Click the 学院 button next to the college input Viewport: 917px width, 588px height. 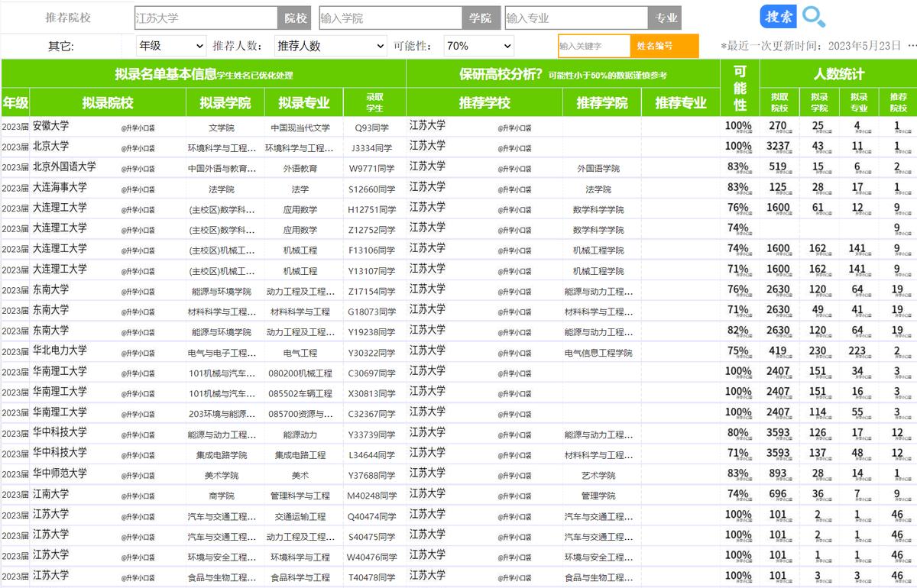tap(481, 16)
